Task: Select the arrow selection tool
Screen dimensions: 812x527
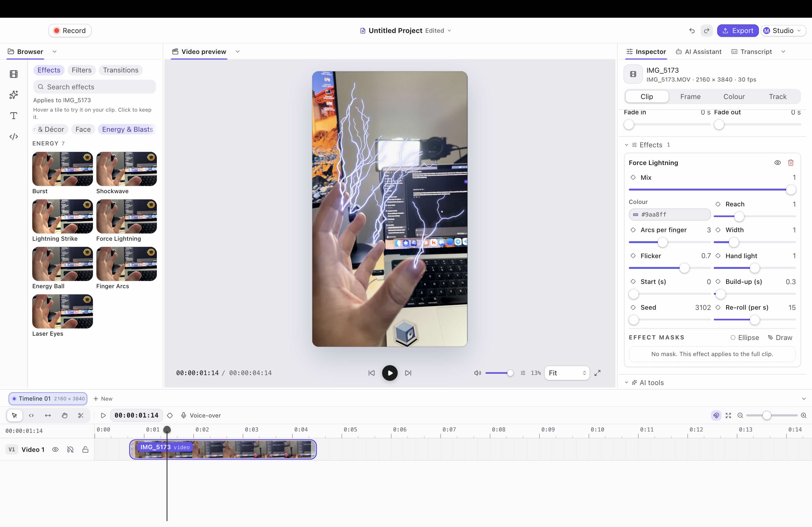Action: coord(15,415)
